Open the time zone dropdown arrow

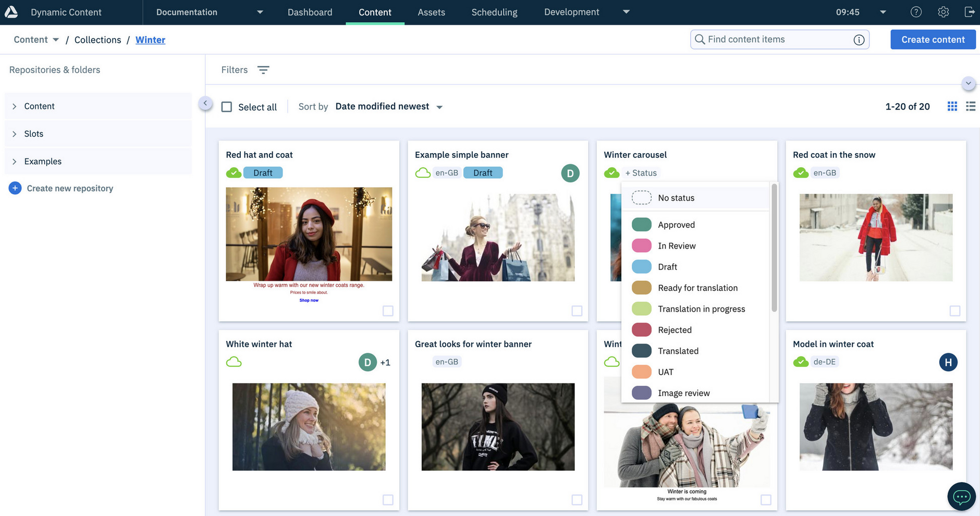coord(883,12)
